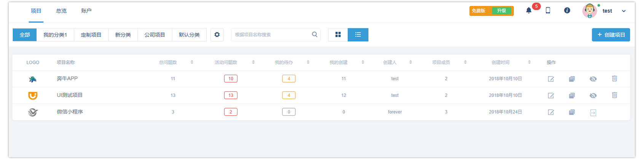Image resolution: width=644 pixels, height=159 pixels.
Task: Open the notification bell icon
Action: 529,11
